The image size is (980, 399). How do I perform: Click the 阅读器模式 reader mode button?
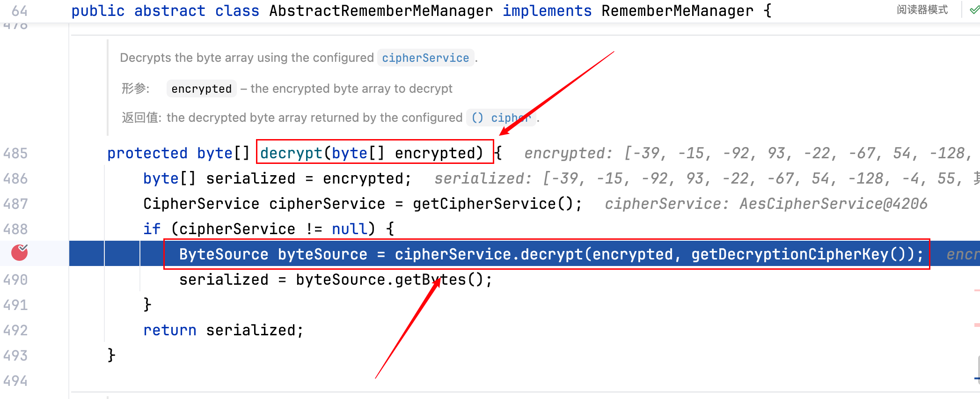click(x=922, y=10)
